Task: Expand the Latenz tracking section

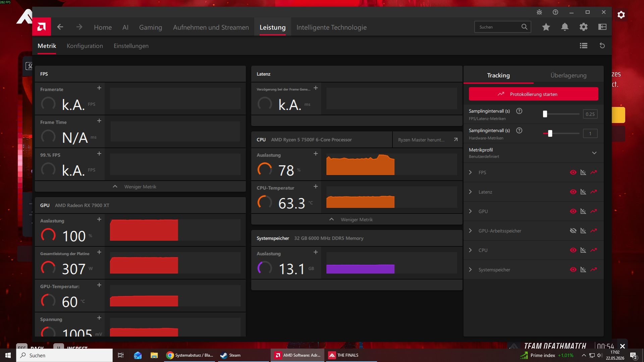Action: point(470,192)
